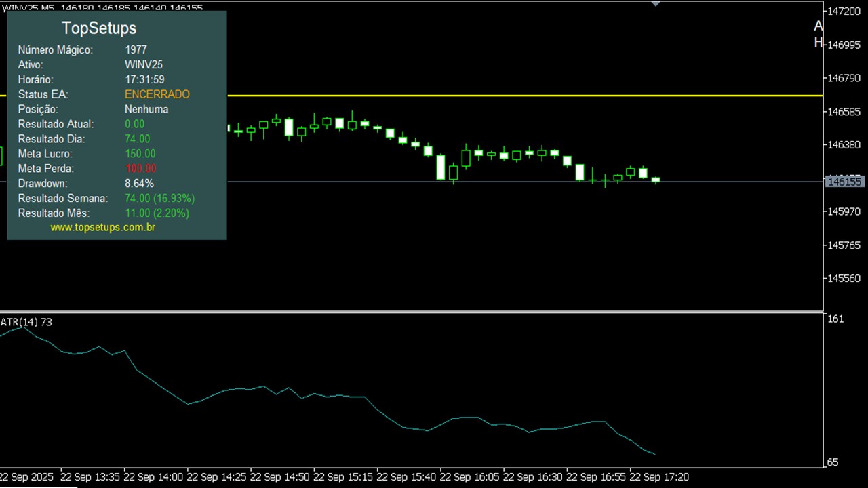Click the 147200 price scale label
The width and height of the screenshot is (868, 488).
coord(844,12)
